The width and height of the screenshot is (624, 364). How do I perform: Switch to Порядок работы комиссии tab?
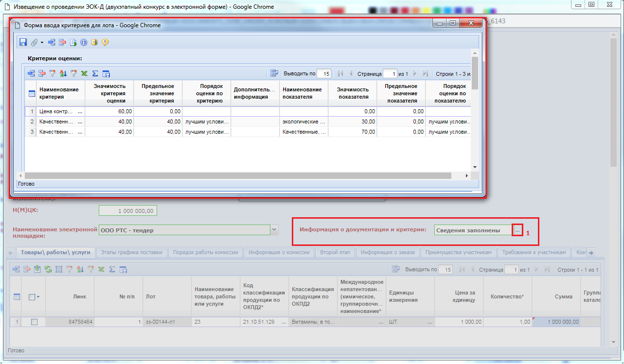[205, 252]
